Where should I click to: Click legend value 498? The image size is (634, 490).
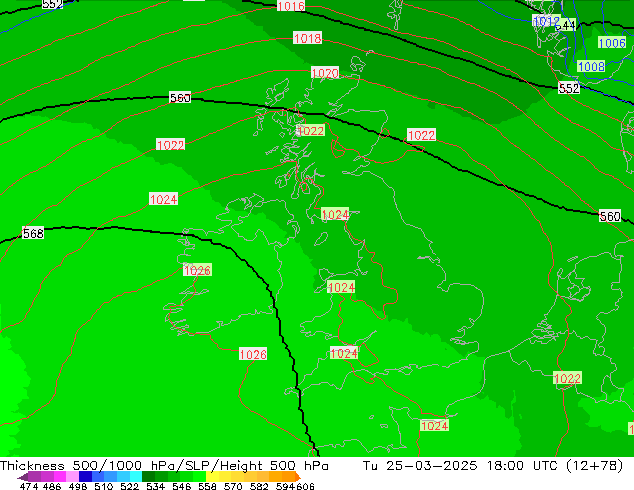tap(78, 486)
